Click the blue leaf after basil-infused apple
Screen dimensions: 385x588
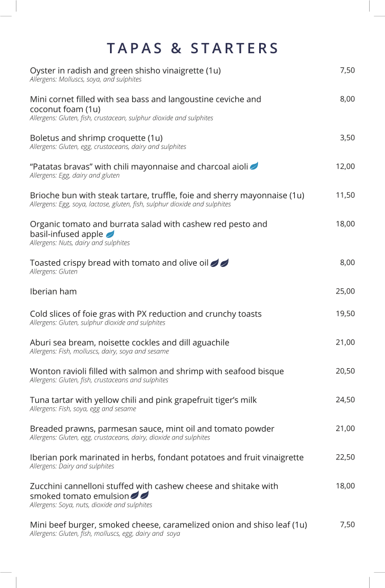110,234
